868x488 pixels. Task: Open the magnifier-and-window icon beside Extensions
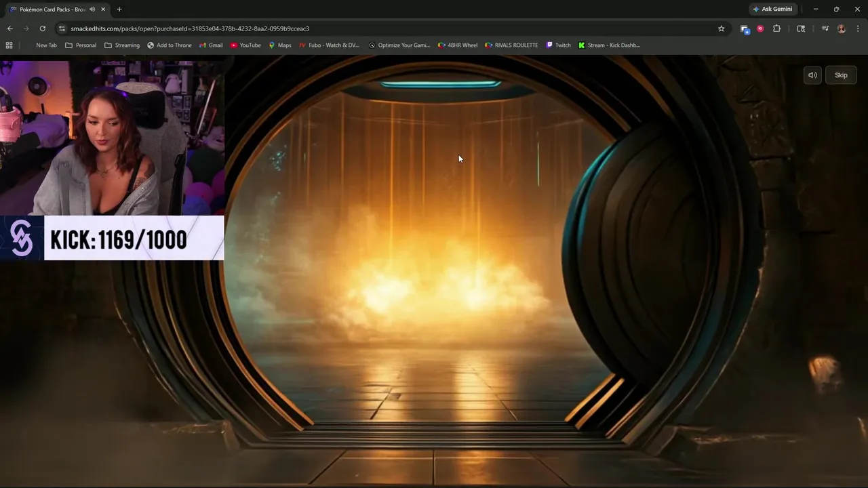click(801, 28)
